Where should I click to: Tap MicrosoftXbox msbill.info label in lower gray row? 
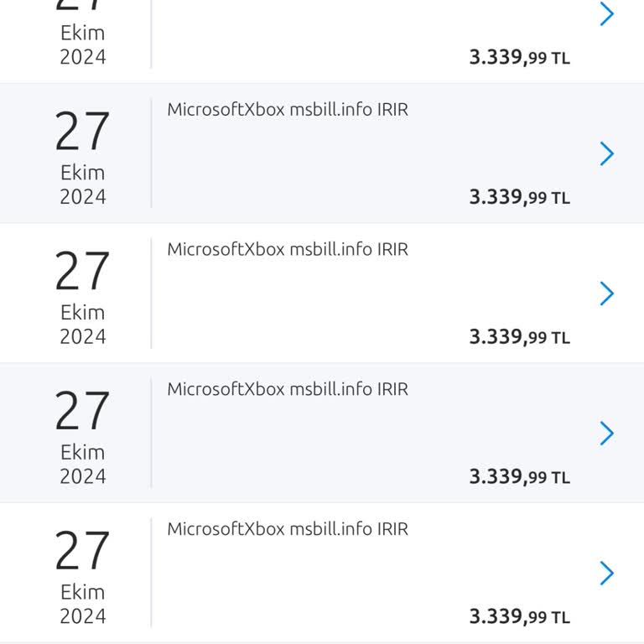coord(288,389)
